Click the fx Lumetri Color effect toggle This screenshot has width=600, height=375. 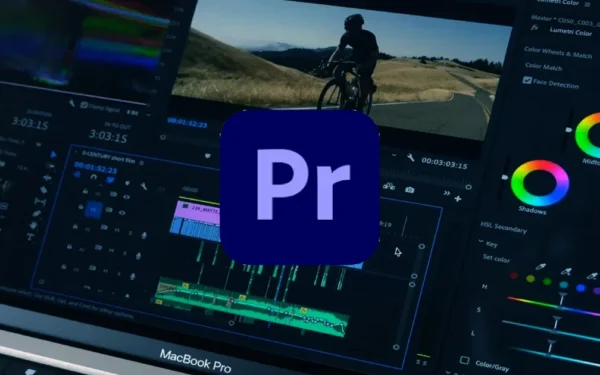[x=534, y=28]
